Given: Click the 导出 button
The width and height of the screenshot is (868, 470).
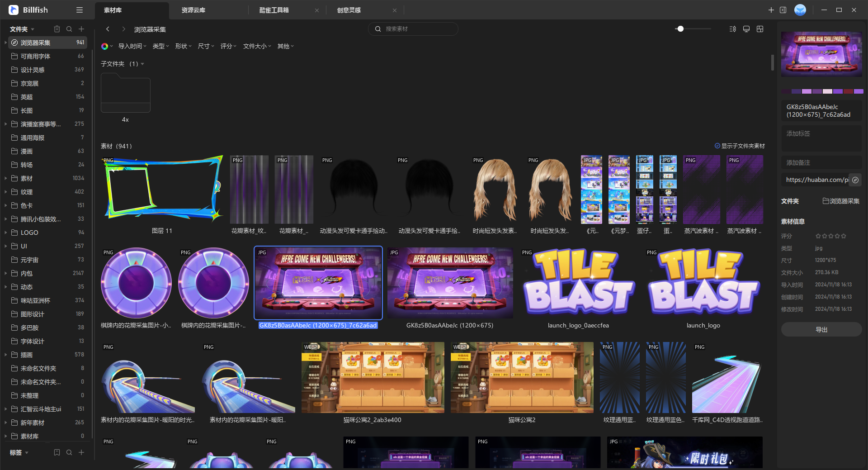Looking at the screenshot, I should (x=821, y=329).
